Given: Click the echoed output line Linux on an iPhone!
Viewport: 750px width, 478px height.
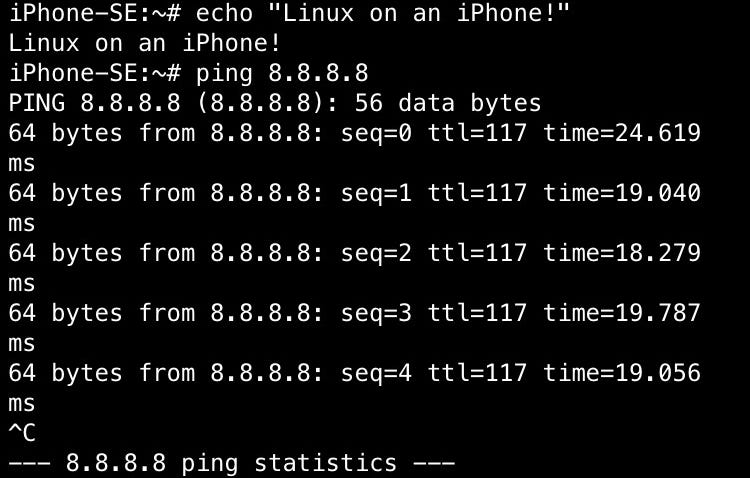Looking at the screenshot, I should point(144,44).
